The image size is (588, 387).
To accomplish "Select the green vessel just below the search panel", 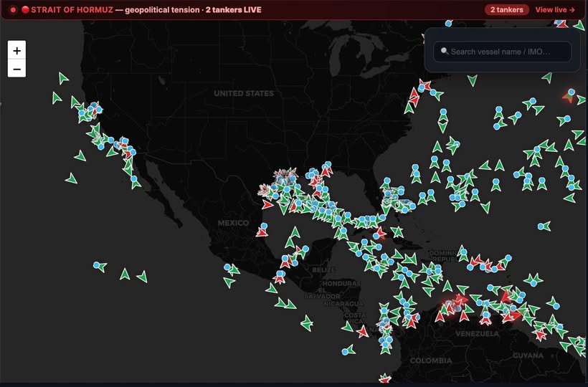I will (x=546, y=77).
